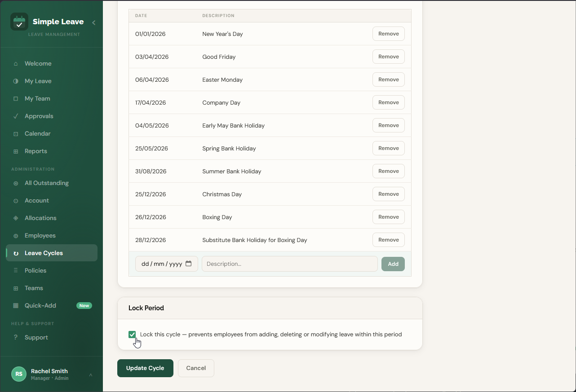Open the Allocations admin page
The width and height of the screenshot is (576, 392).
click(52, 218)
